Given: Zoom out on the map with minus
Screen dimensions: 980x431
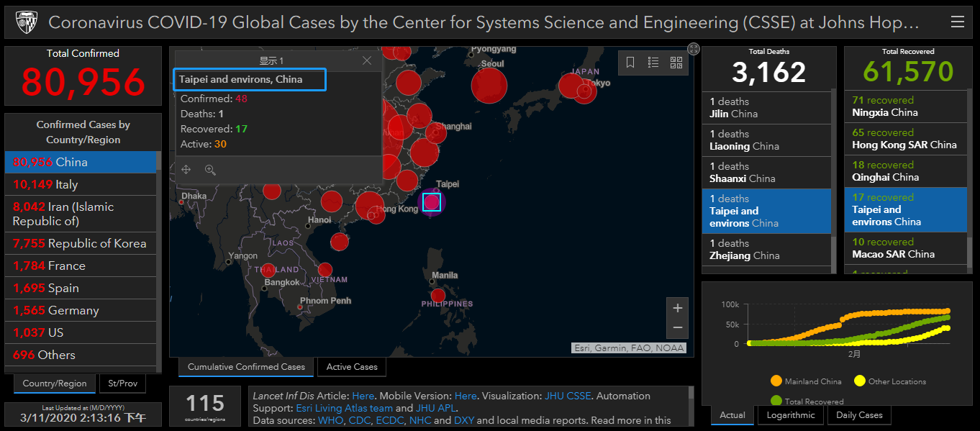Looking at the screenshot, I should 677,328.
